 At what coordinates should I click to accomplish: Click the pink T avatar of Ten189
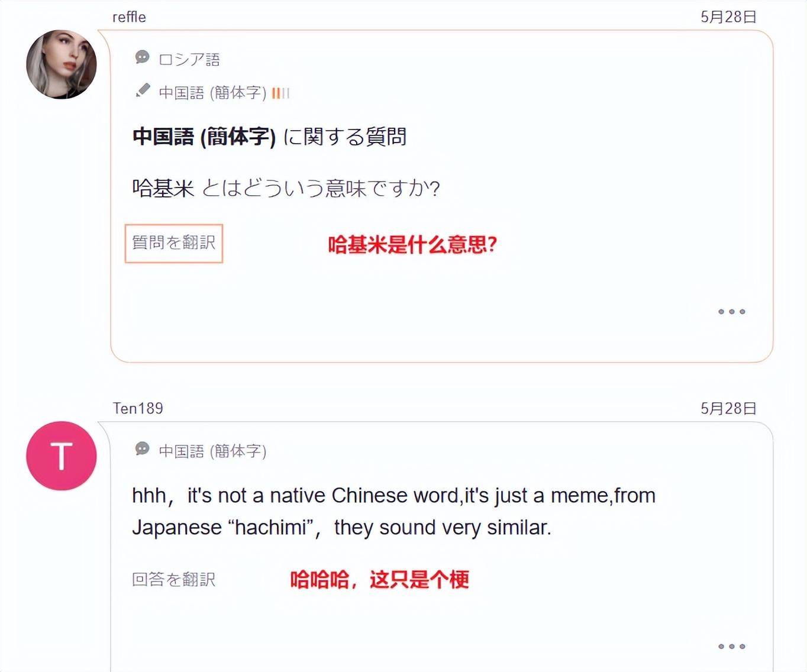(x=62, y=455)
